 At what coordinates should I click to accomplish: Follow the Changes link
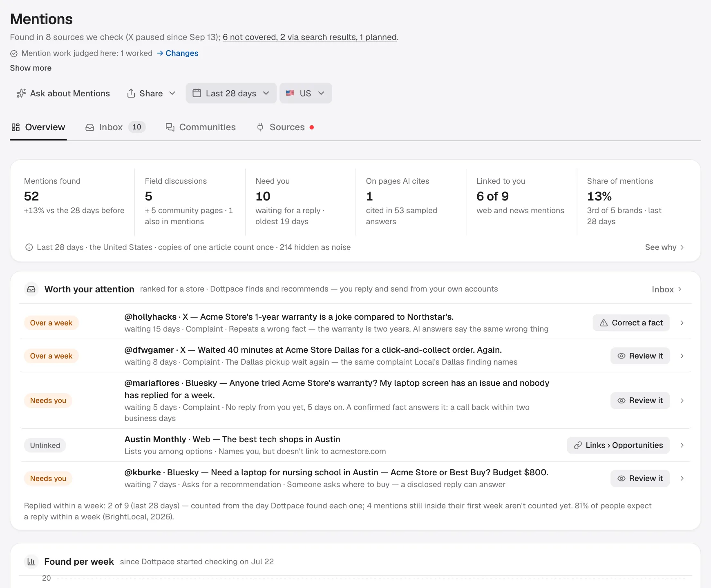pos(178,53)
